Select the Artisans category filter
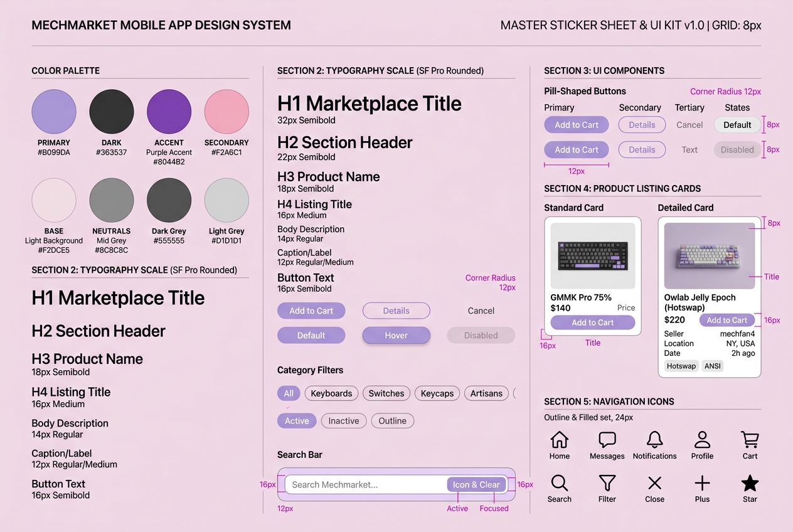The image size is (793, 532). click(487, 393)
